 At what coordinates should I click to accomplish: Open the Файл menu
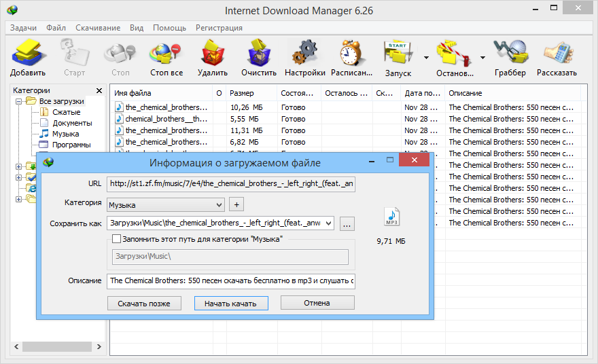coord(56,28)
